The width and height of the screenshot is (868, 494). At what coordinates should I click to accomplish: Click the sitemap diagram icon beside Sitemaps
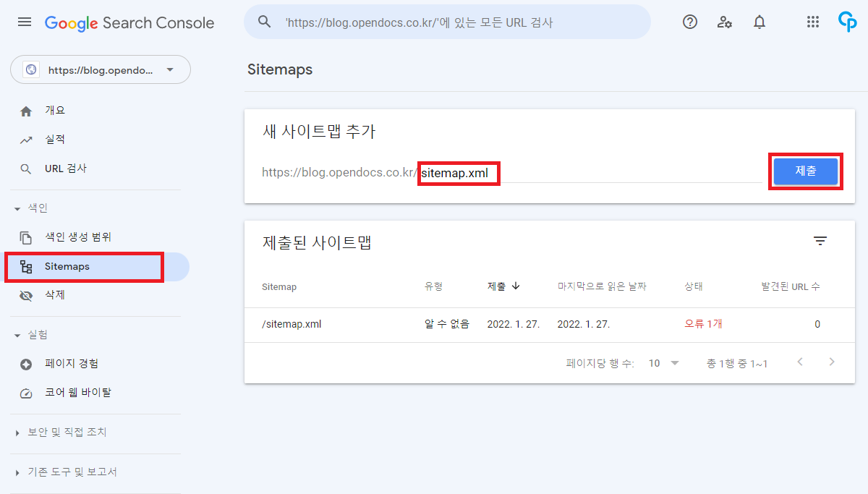click(27, 266)
